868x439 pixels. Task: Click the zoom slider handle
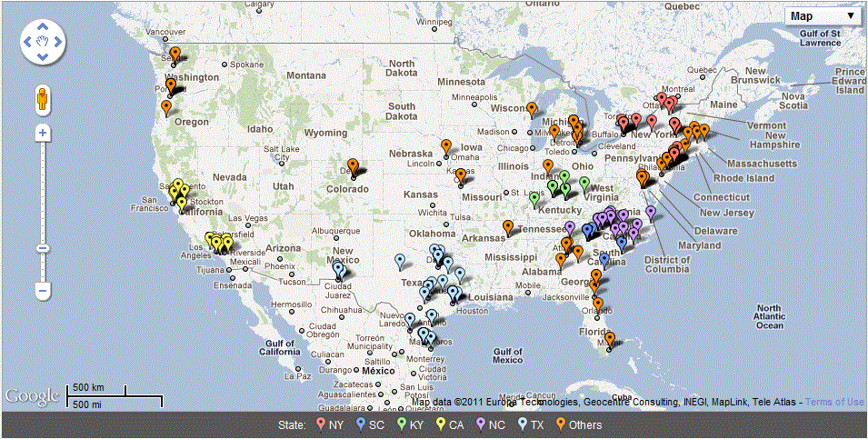point(43,247)
